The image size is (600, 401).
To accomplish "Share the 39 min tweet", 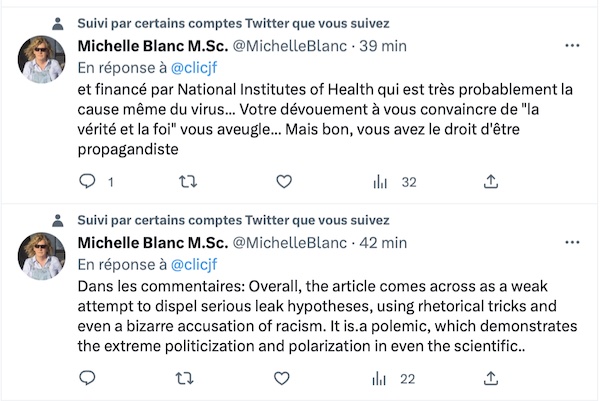I will 491,181.
